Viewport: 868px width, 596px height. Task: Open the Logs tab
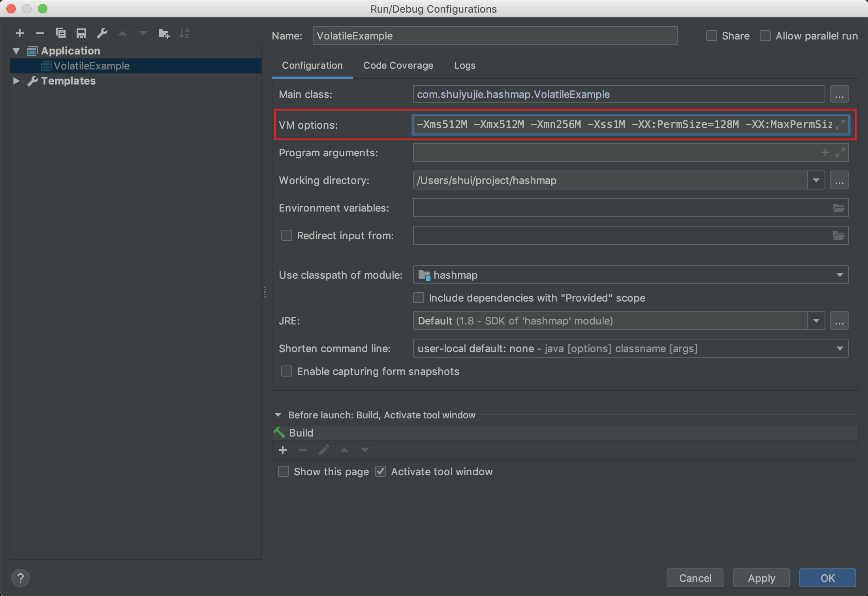[464, 66]
